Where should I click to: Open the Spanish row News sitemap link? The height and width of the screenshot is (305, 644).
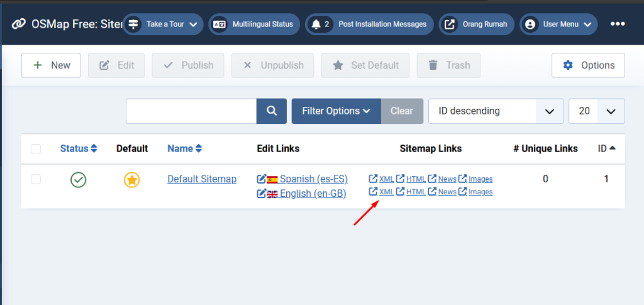click(447, 179)
